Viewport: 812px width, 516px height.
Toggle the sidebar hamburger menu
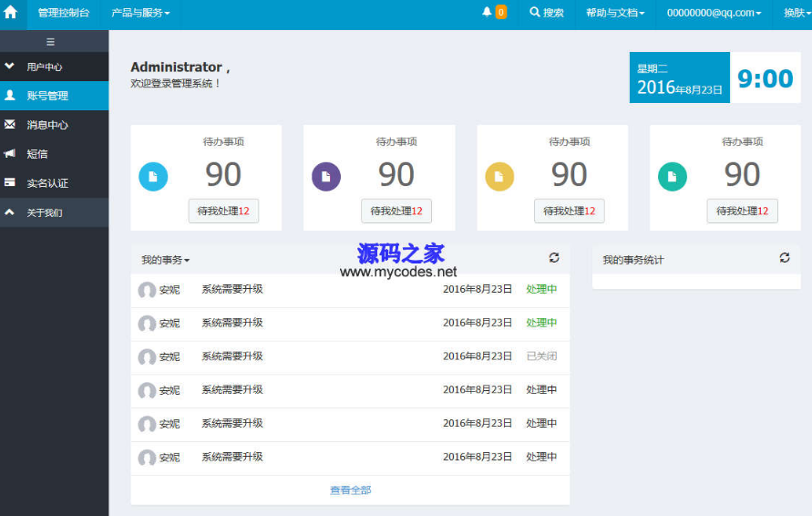tap(50, 42)
